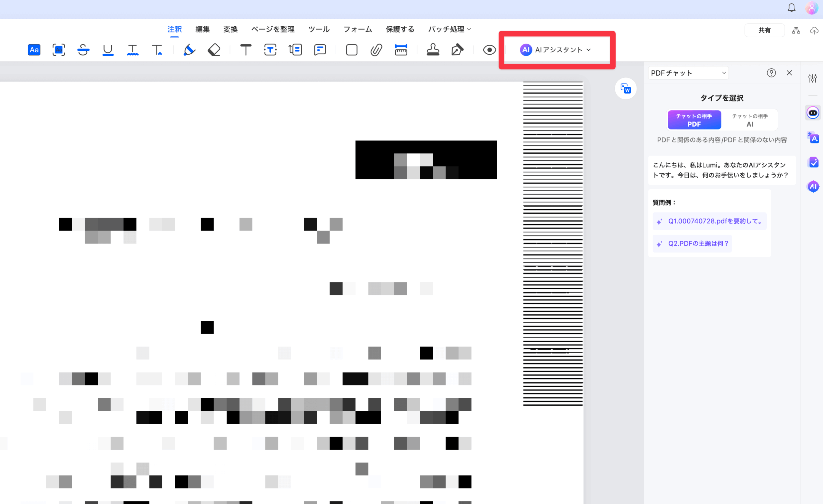Viewport: 823px width, 504px height.
Task: Click the 共有 share button
Action: [x=764, y=31]
